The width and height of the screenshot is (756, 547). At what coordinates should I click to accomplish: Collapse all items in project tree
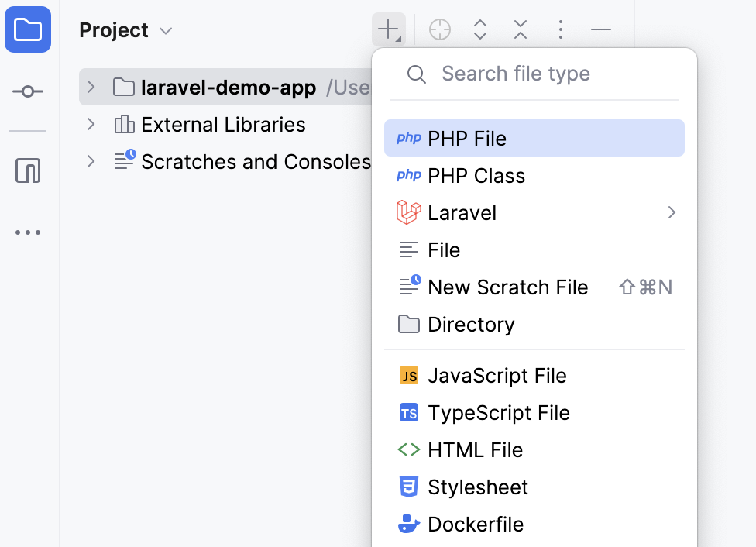(521, 30)
